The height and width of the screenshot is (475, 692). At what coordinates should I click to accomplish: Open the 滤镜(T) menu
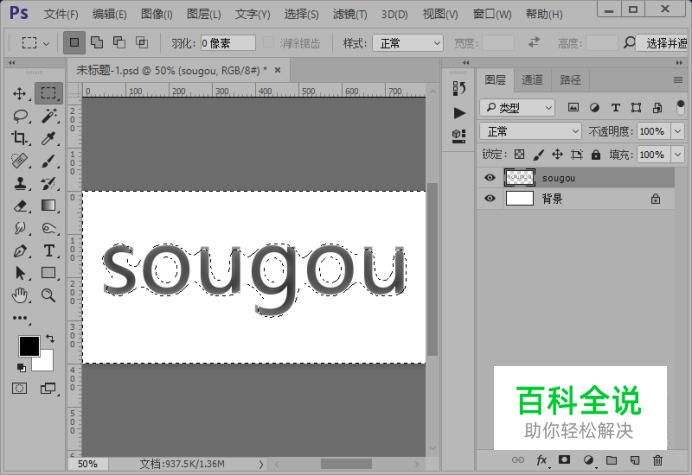(x=350, y=14)
